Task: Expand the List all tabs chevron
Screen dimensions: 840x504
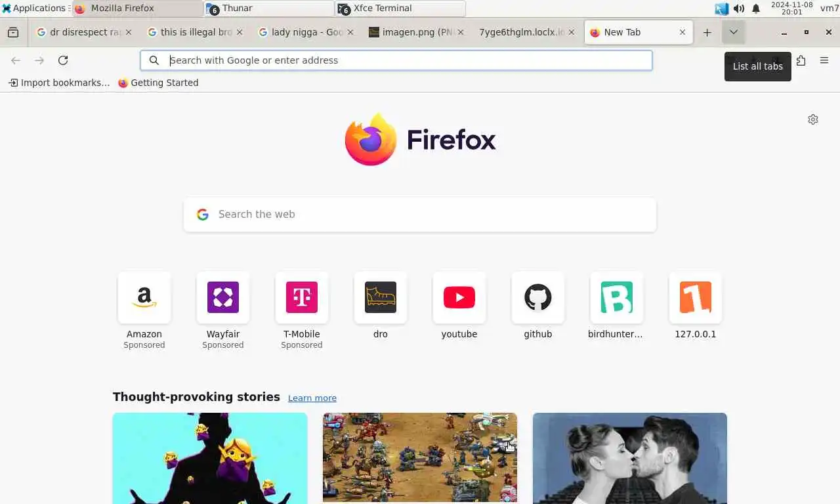Action: (x=734, y=32)
